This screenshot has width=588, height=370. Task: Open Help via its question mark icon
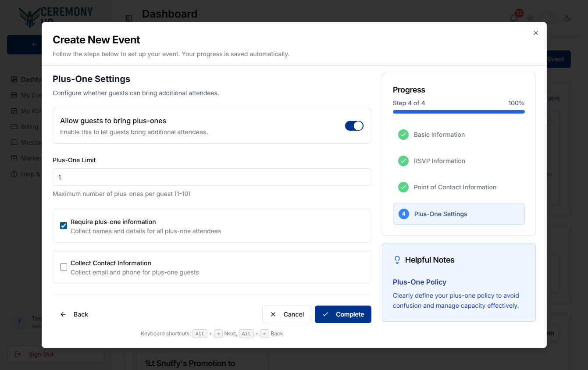coord(14,174)
